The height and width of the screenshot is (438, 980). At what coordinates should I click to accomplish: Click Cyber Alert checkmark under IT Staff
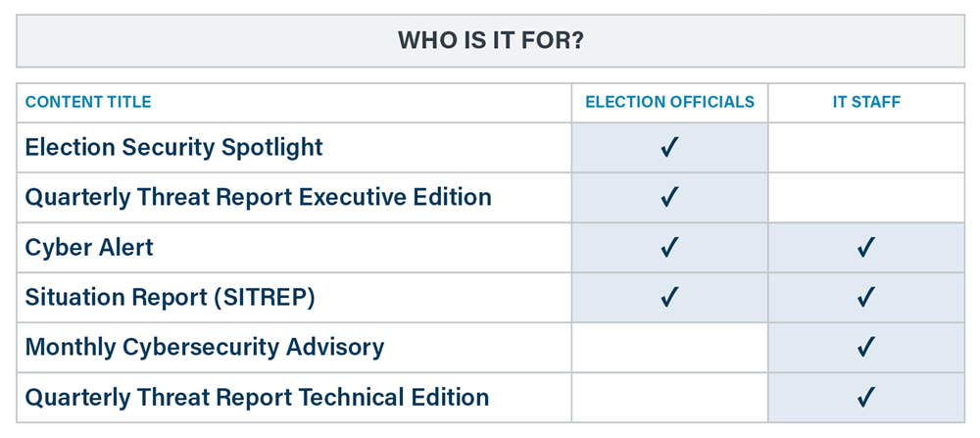866,248
